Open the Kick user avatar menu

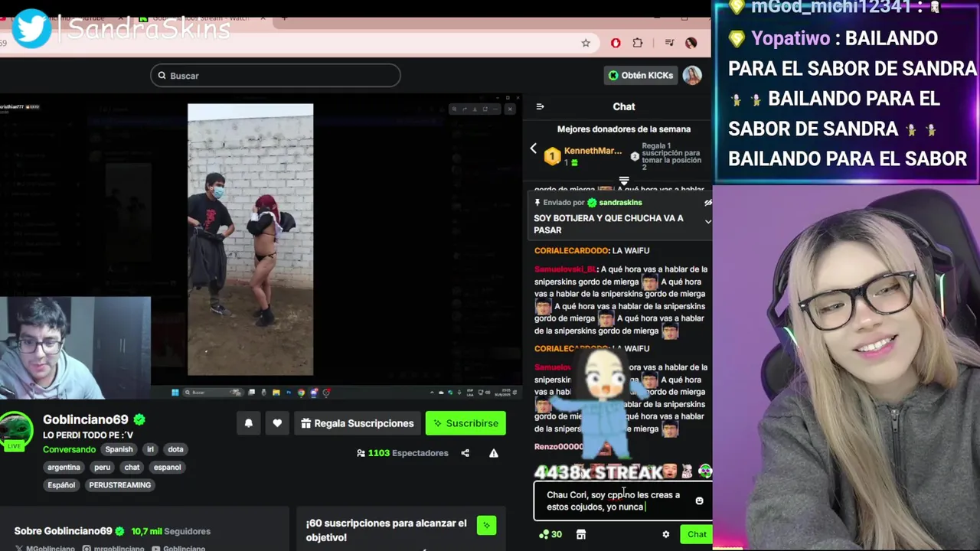tap(692, 75)
